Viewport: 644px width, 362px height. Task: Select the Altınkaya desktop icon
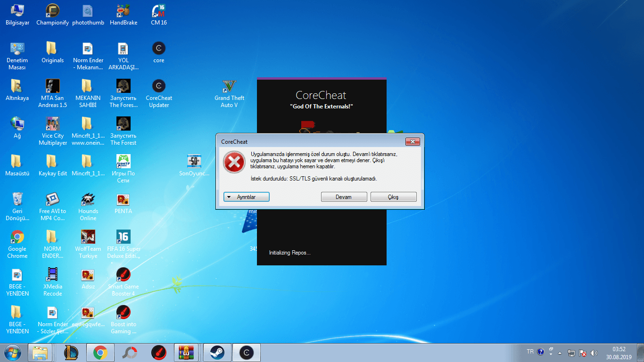click(17, 90)
